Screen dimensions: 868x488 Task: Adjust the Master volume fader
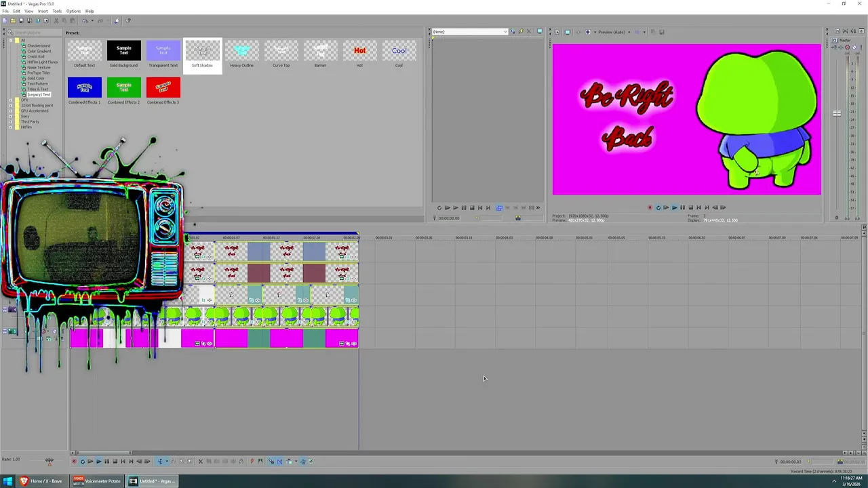coord(837,114)
